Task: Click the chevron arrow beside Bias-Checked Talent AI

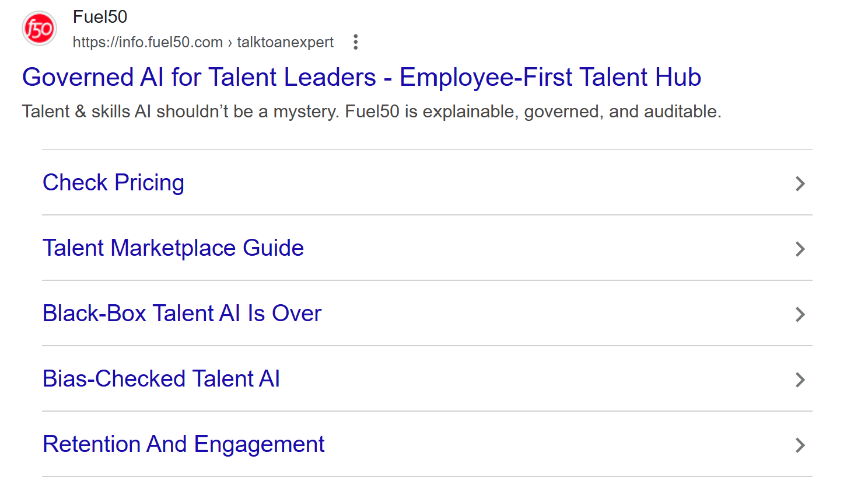Action: coord(800,380)
